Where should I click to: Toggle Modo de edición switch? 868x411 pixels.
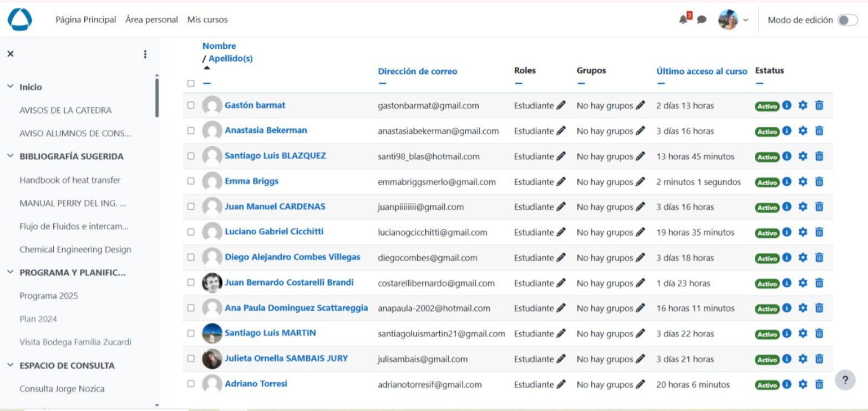click(847, 20)
